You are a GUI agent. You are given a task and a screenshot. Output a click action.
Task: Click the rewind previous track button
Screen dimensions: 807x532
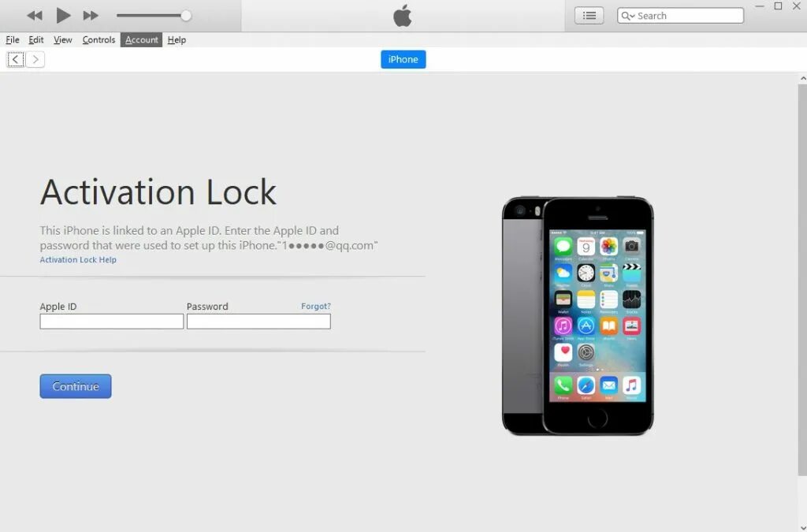click(35, 16)
